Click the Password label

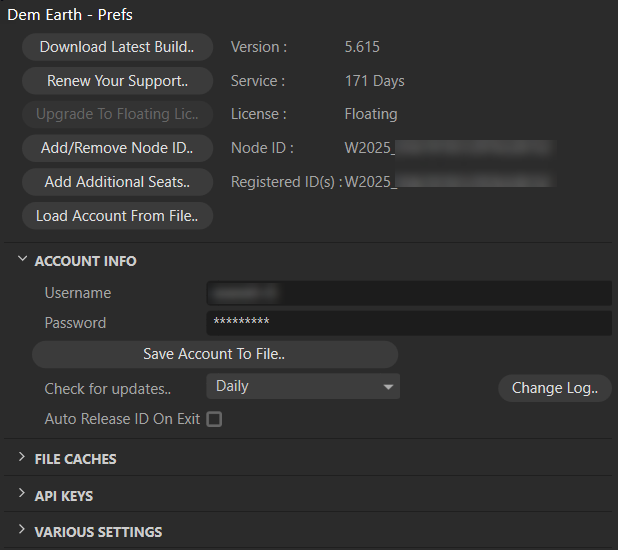pos(75,323)
